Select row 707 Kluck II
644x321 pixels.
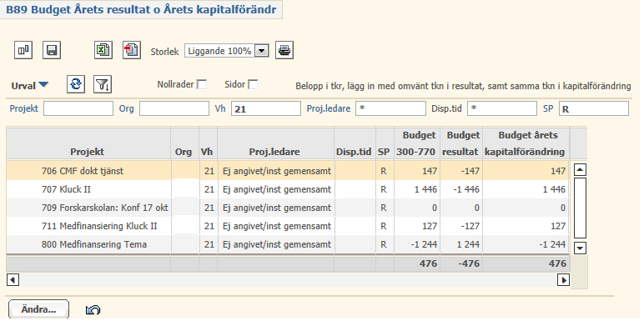point(287,189)
